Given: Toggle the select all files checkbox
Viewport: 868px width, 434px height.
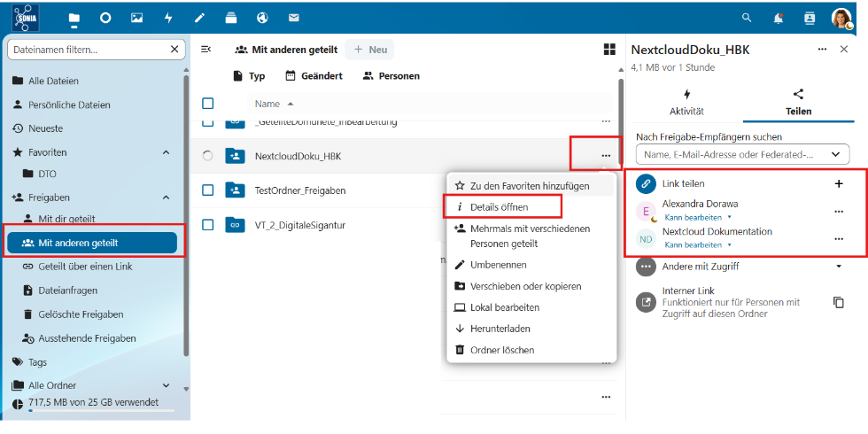Looking at the screenshot, I should pos(208,104).
